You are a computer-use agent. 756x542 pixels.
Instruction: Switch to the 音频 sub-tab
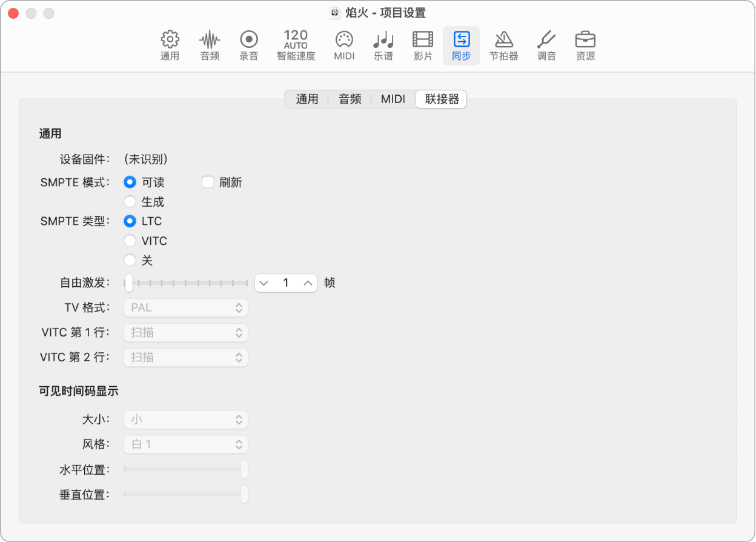(x=350, y=99)
